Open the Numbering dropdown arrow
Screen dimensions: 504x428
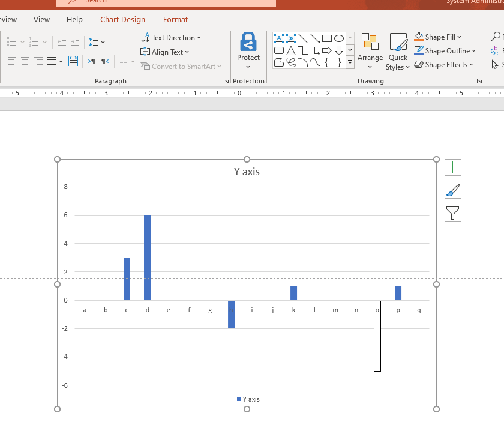click(x=44, y=42)
